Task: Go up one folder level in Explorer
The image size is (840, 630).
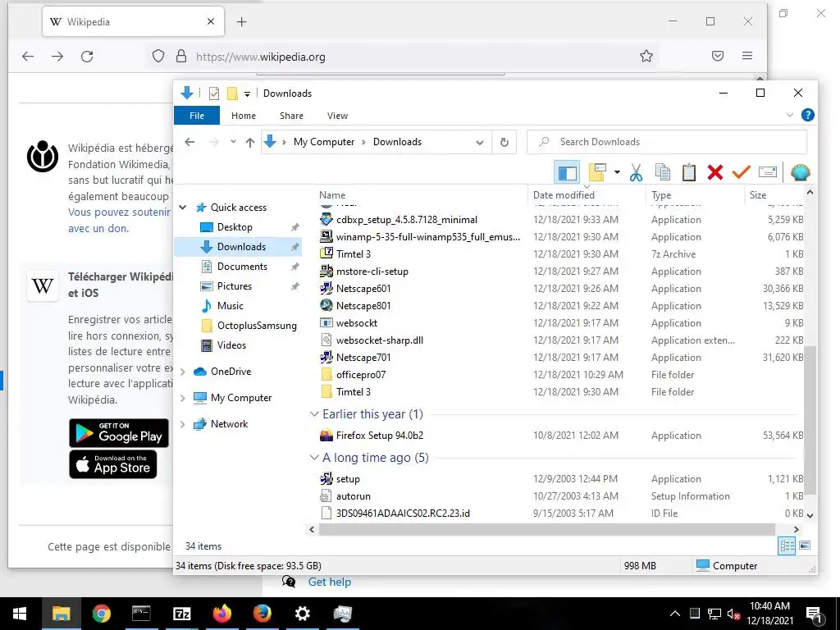Action: click(250, 142)
